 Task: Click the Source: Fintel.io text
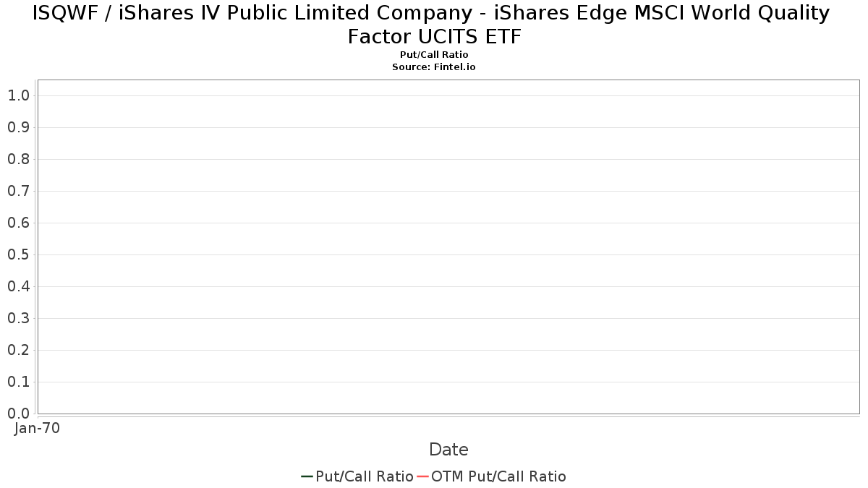coord(434,67)
